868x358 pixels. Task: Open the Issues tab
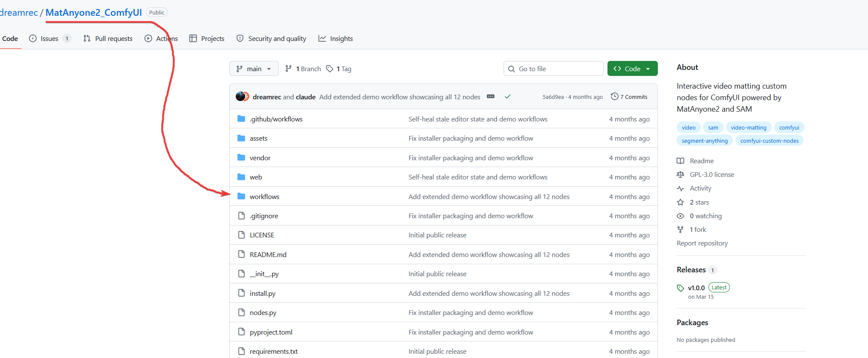click(x=49, y=38)
